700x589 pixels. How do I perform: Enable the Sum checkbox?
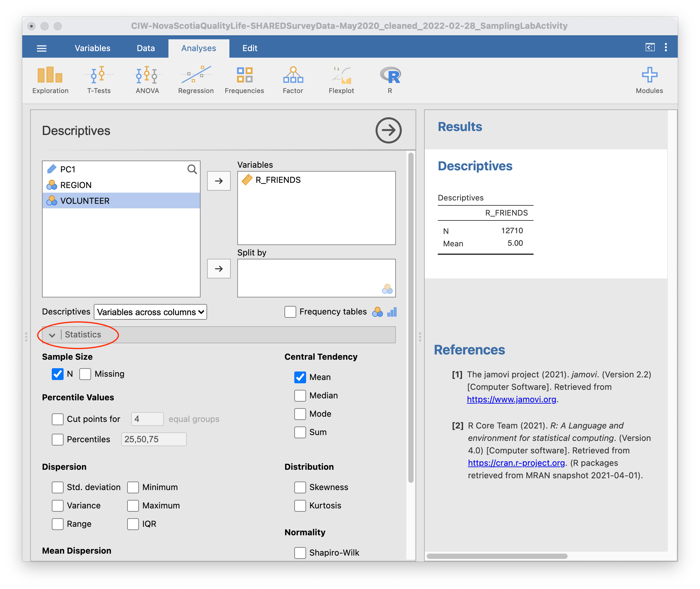[x=300, y=432]
